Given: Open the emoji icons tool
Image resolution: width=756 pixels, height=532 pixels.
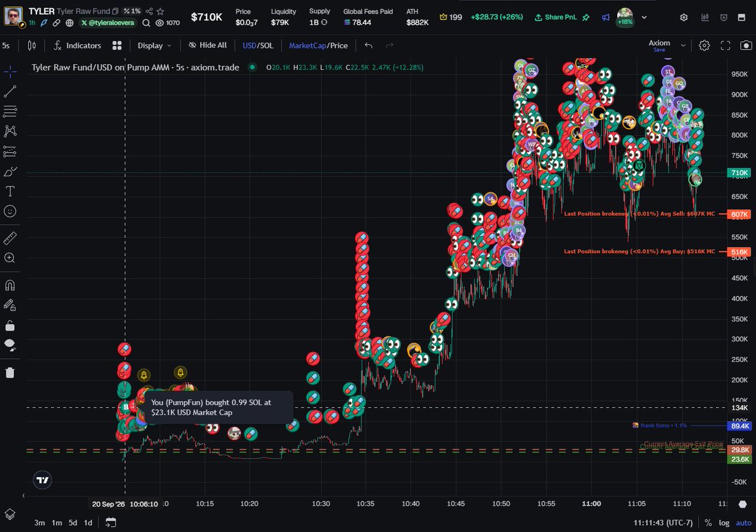Looking at the screenshot, I should [x=10, y=212].
